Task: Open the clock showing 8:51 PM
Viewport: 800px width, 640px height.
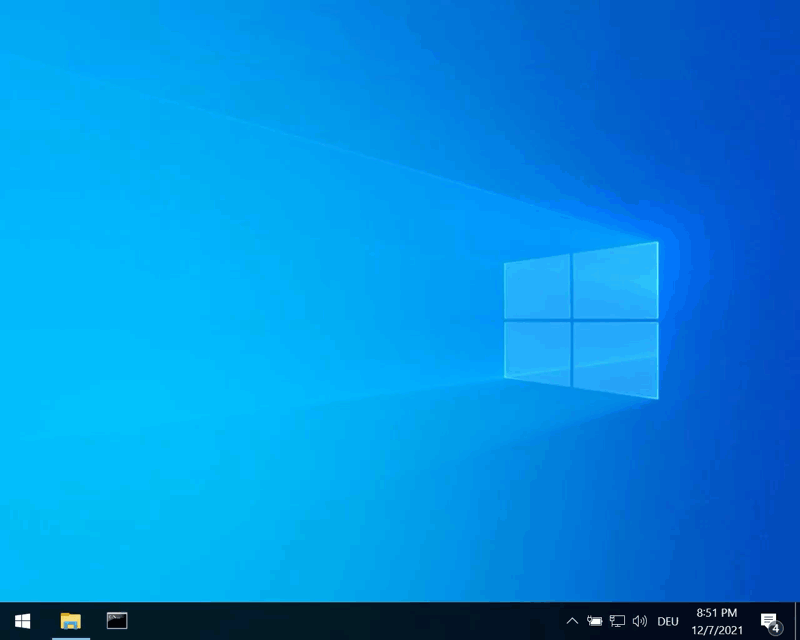Action: coord(717,621)
